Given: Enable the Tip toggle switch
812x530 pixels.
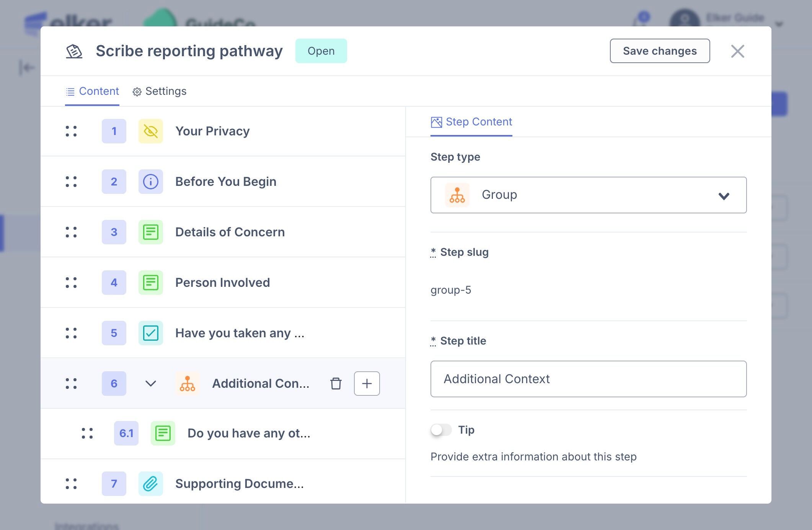Looking at the screenshot, I should 441,430.
